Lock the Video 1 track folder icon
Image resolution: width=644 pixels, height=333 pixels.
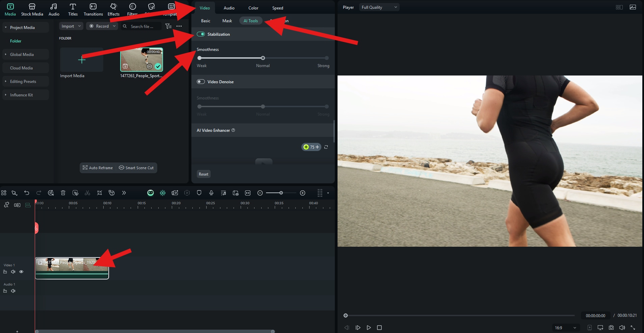(5, 272)
